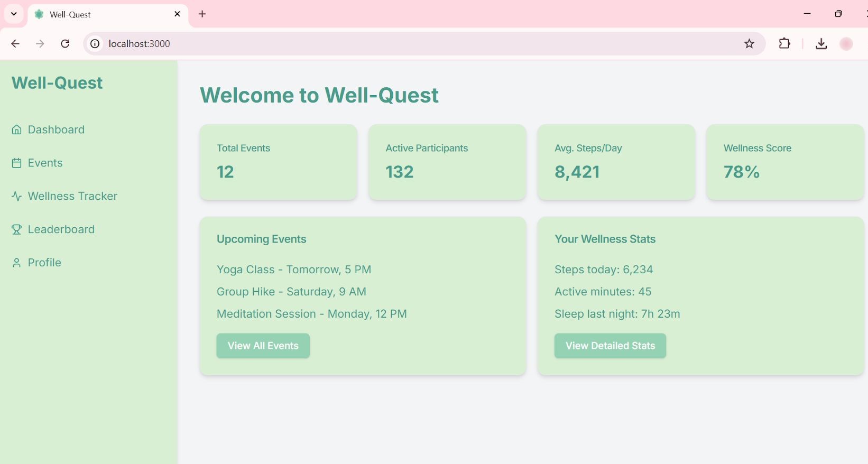Open browser downloads icon

(x=821, y=44)
